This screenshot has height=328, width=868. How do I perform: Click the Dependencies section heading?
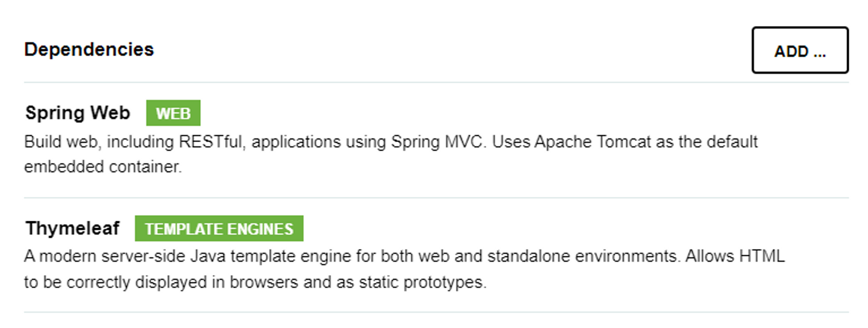point(90,49)
